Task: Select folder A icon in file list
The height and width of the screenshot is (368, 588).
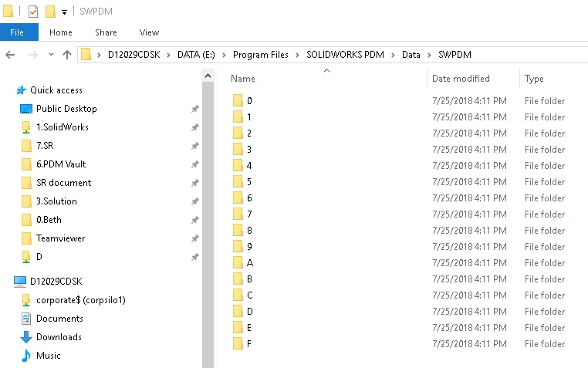Action: [238, 262]
